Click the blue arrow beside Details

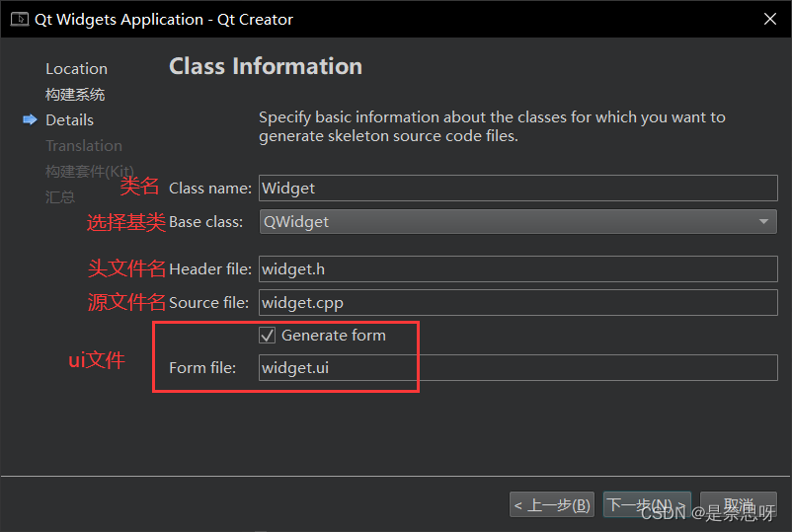pyautogui.click(x=30, y=119)
